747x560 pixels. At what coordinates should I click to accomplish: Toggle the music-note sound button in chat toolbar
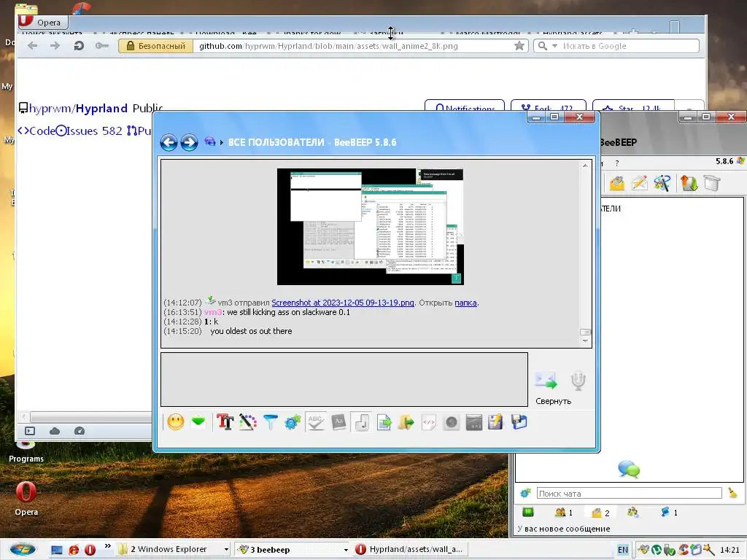(361, 422)
